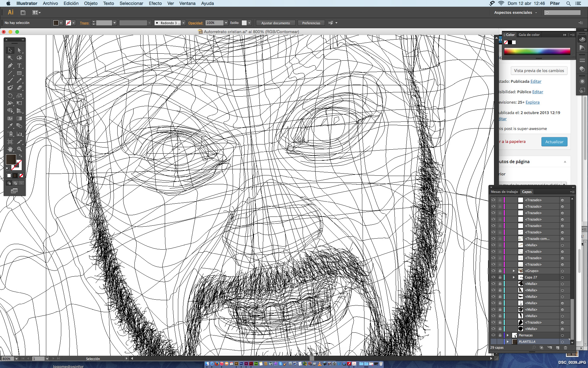Select the Paintbrush tool

coord(10,81)
